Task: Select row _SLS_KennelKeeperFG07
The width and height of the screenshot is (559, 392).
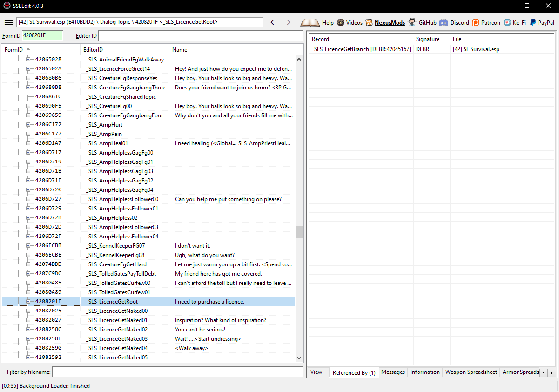Action: tap(148, 245)
